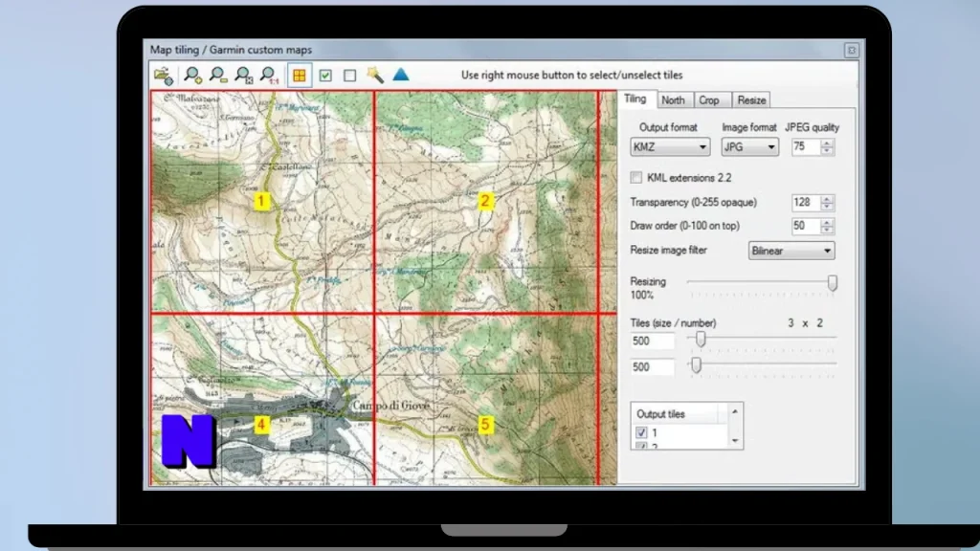Click the Transparency value field showing 128
The width and height of the screenshot is (980, 551).
805,203
